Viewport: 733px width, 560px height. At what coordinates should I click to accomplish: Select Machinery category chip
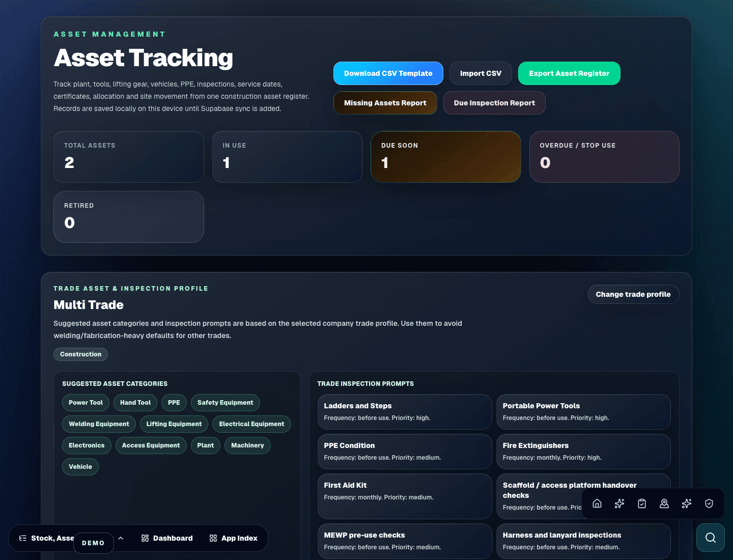coord(247,445)
